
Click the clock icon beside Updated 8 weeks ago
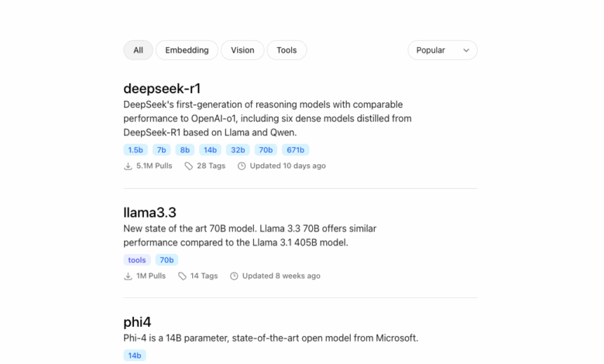[x=234, y=276]
